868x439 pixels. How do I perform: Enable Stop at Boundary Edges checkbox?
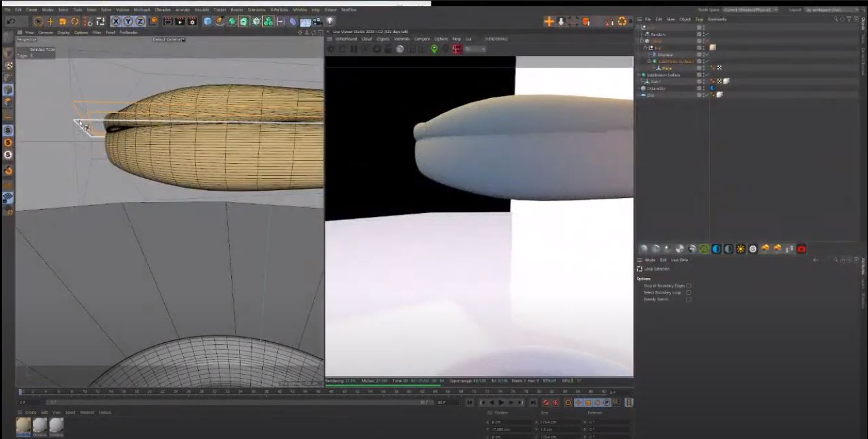pyautogui.click(x=689, y=286)
